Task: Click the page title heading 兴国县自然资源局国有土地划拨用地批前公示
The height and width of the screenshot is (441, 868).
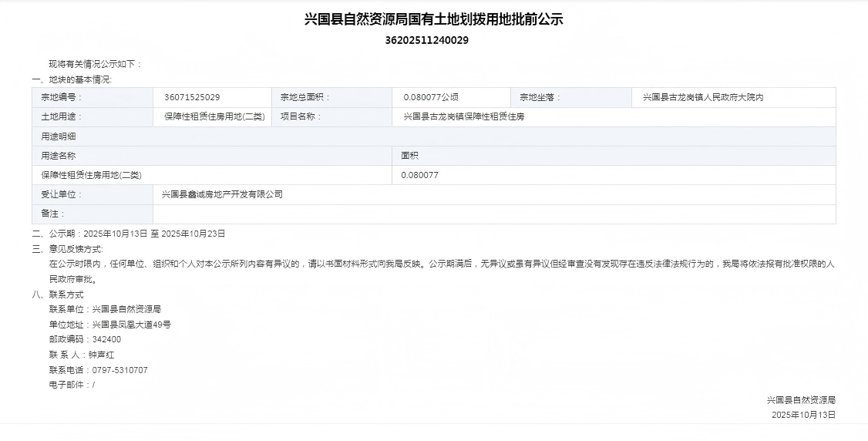Action: coord(433,19)
